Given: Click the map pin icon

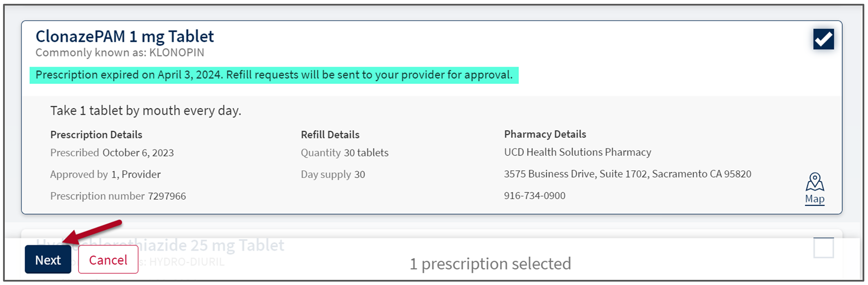Looking at the screenshot, I should pyautogui.click(x=814, y=182).
